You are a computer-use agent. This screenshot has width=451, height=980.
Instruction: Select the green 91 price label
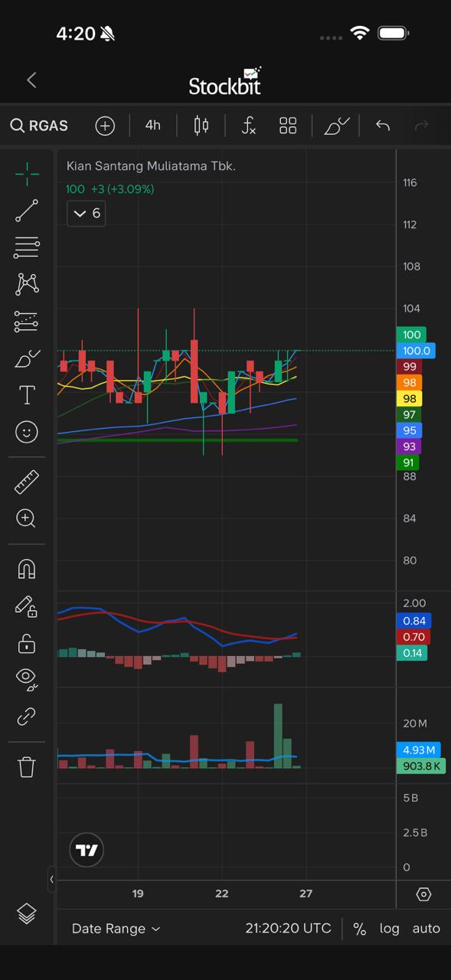(408, 462)
